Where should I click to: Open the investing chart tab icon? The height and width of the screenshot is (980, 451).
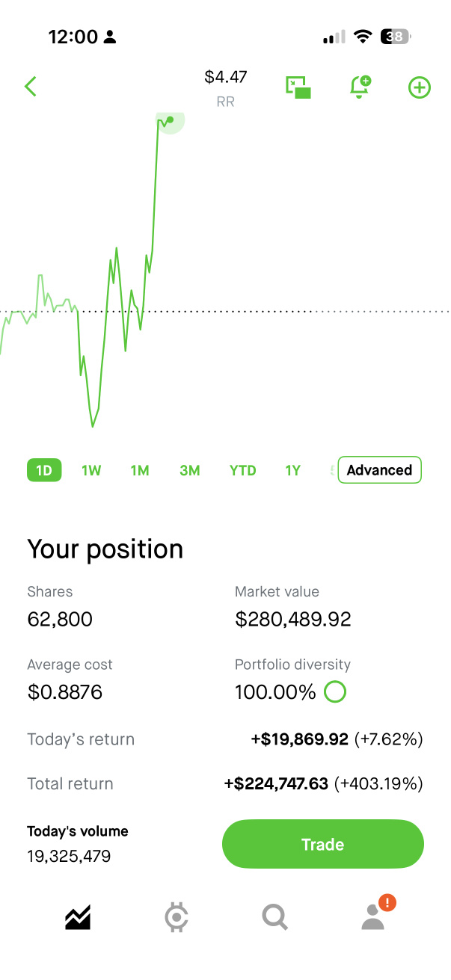[x=78, y=916]
